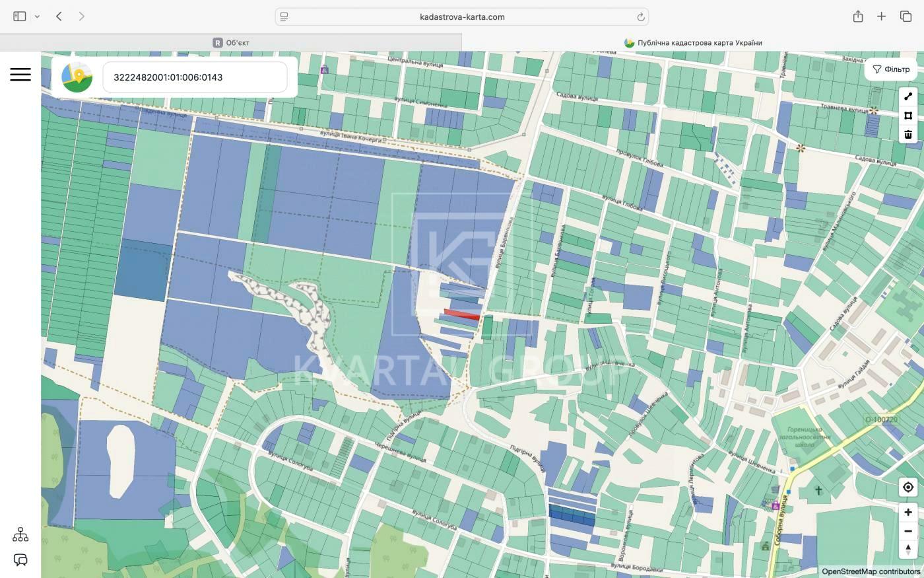Switch to Публічна кадастрова карта України tab
The height and width of the screenshot is (578, 924).
693,43
